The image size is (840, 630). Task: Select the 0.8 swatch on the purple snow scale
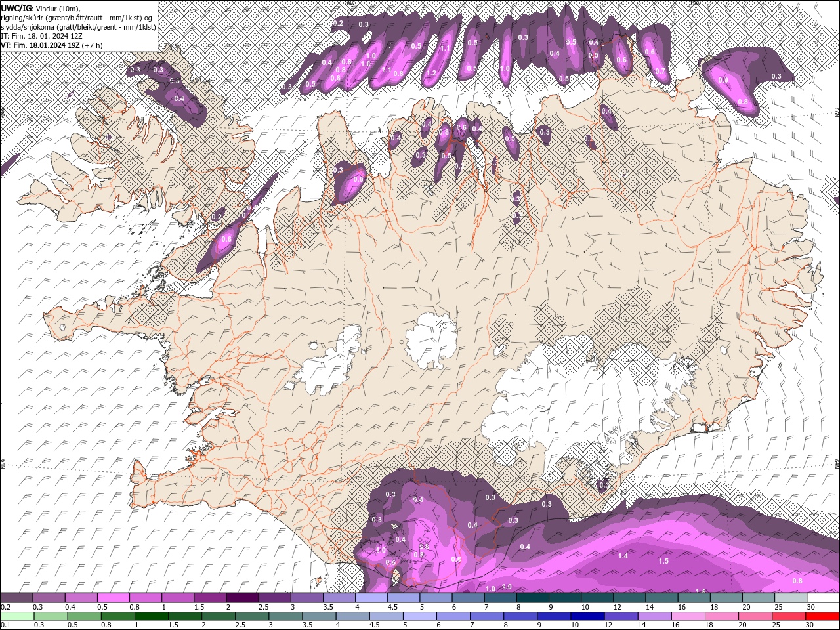tap(145, 598)
